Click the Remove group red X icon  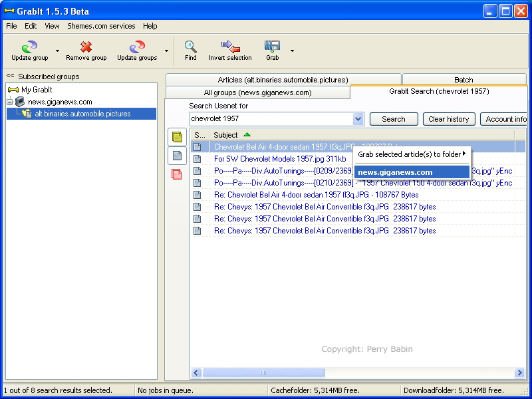tap(86, 47)
